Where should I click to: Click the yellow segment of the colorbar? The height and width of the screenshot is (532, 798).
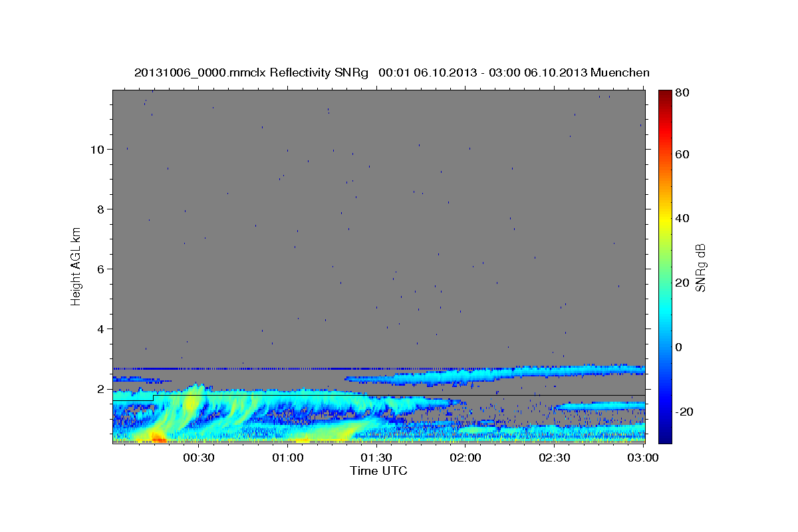[664, 218]
